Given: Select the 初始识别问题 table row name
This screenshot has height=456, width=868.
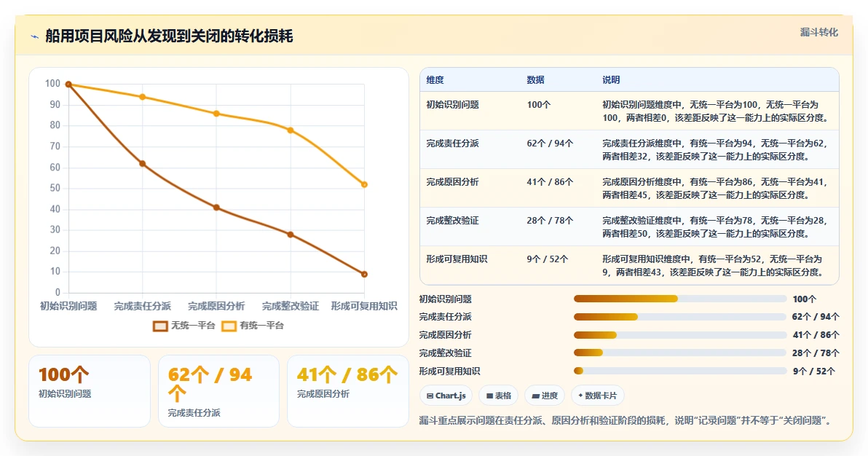Looking at the screenshot, I should pos(452,104).
